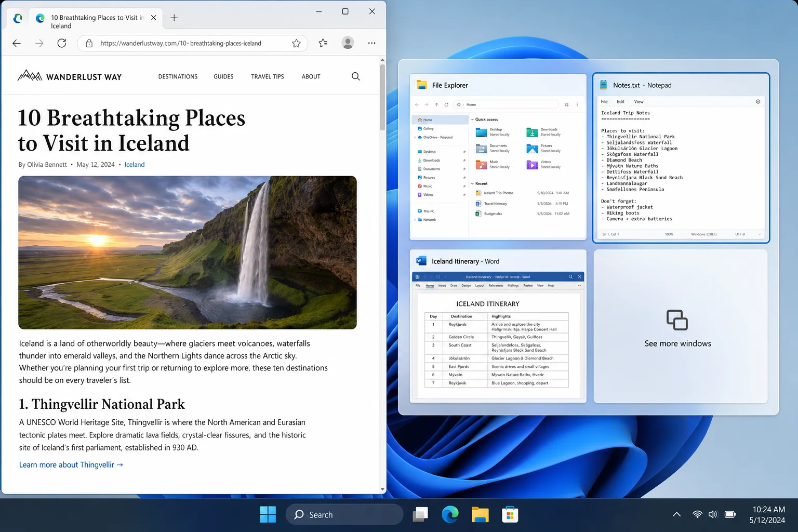Click the Iceland category link under the title
Screen dimensions: 798x532
[135, 165]
